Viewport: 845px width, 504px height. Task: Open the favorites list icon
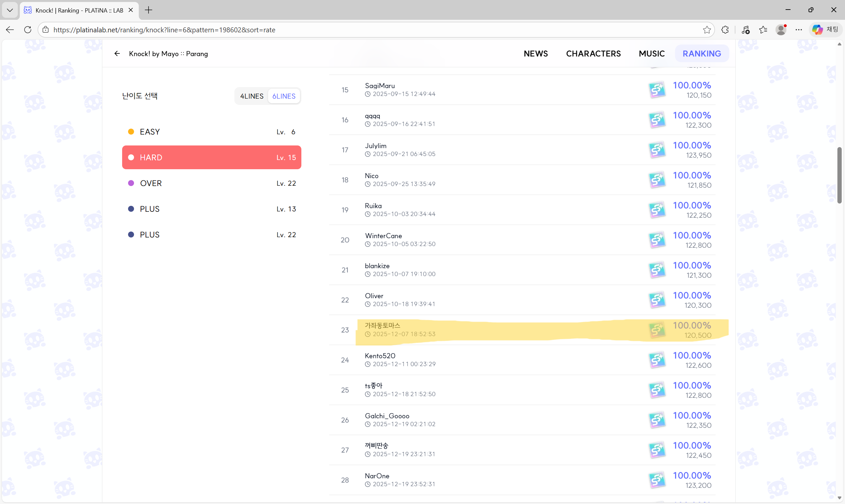(x=763, y=30)
